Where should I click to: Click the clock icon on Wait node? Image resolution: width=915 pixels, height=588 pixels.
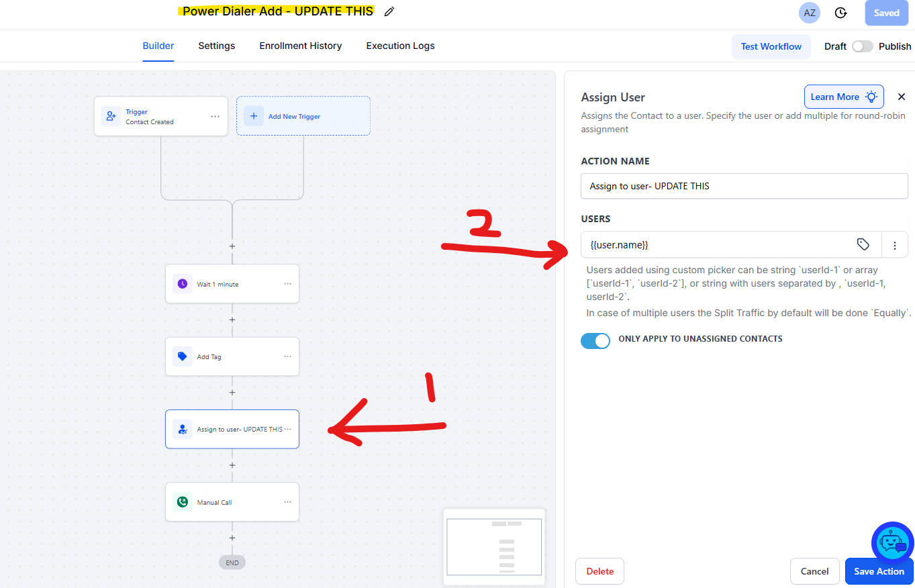(x=183, y=284)
